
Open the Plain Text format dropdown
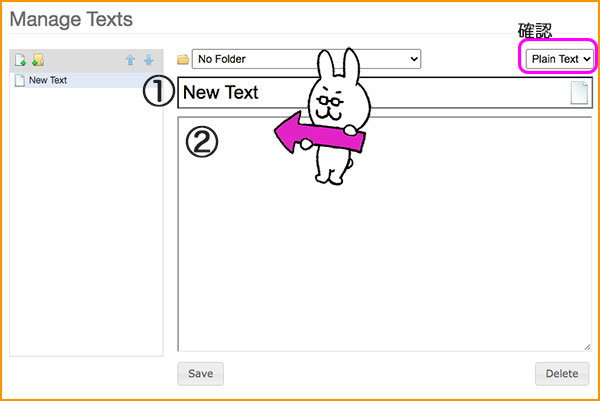coord(559,59)
